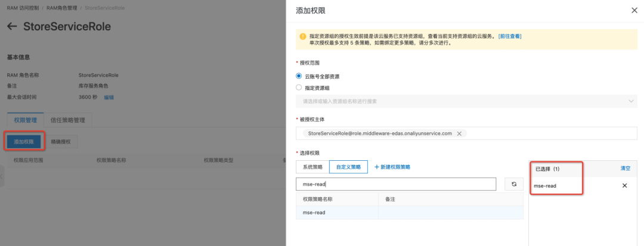Screen dimensions: 644x246
Task: Click the 清空 link to clear selection
Action: coord(625,169)
